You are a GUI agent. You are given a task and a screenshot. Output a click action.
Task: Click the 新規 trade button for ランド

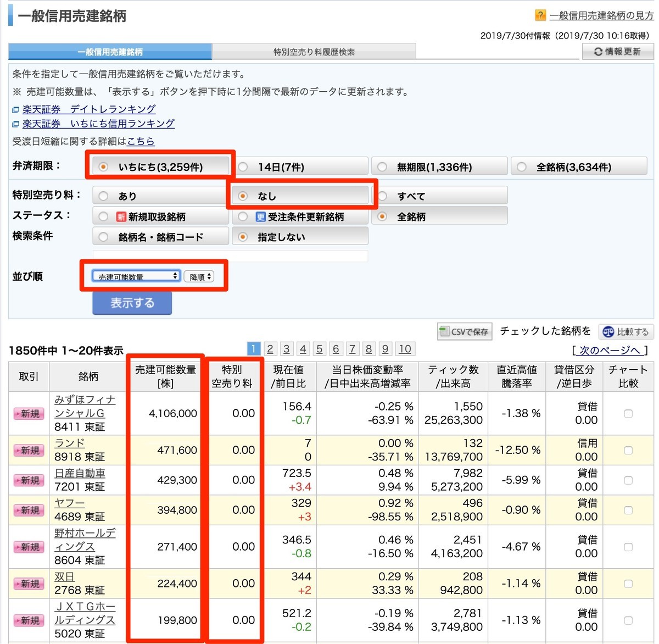[29, 450]
